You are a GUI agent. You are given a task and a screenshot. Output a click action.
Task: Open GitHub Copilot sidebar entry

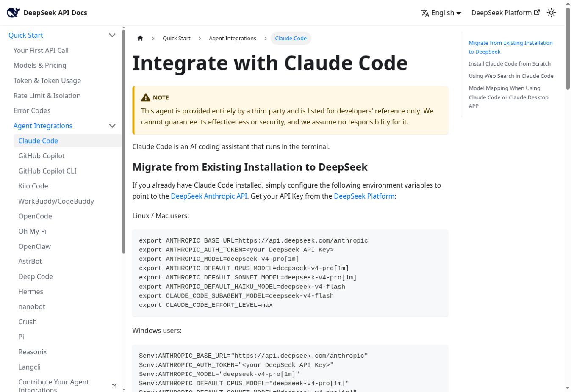tap(42, 156)
